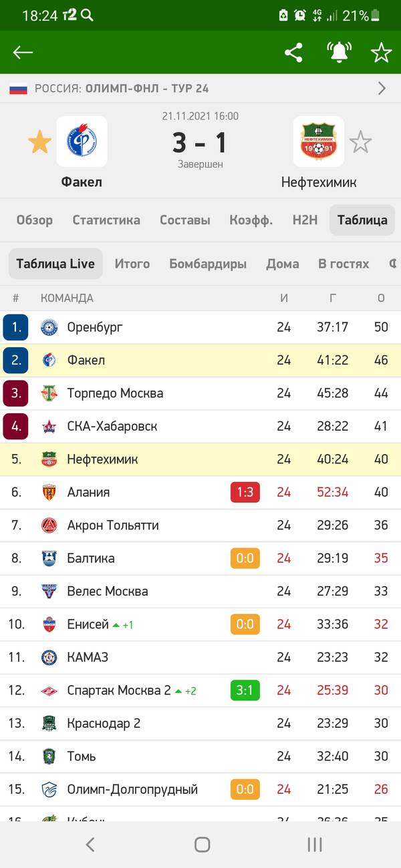Open Алания live score badge 1:3
The image size is (401, 868).
[245, 492]
